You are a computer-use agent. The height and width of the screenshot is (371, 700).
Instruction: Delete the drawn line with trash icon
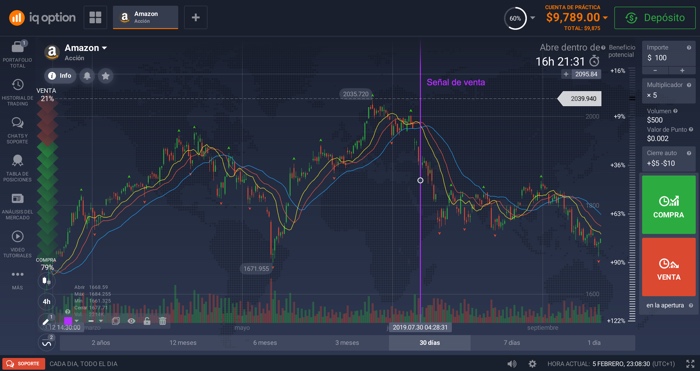tap(162, 321)
